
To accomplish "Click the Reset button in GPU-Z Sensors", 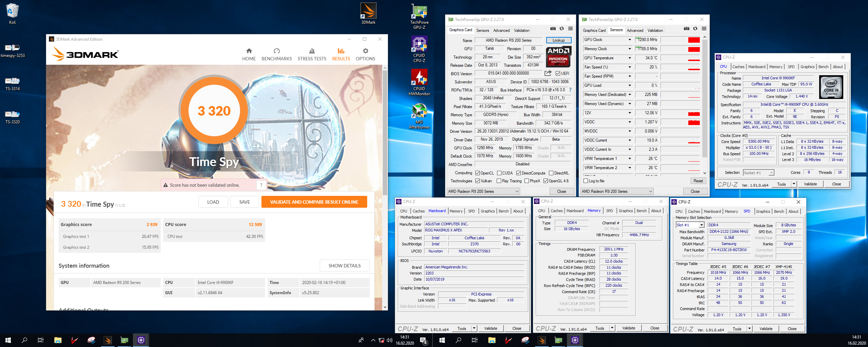I will coord(698,181).
